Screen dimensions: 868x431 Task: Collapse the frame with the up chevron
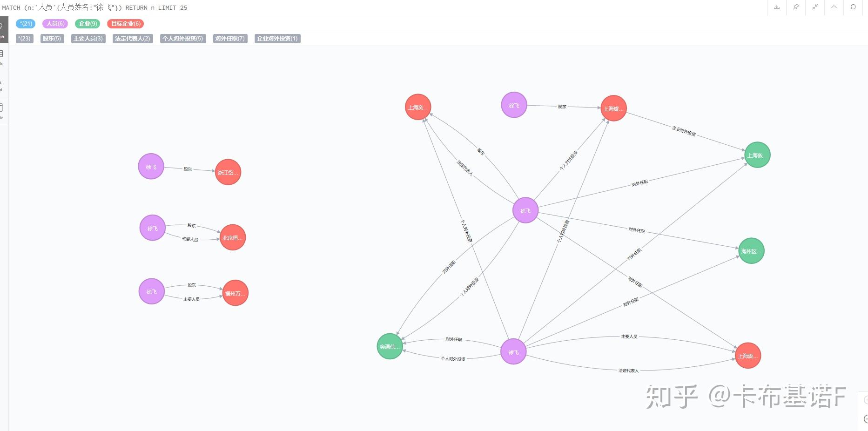(834, 7)
